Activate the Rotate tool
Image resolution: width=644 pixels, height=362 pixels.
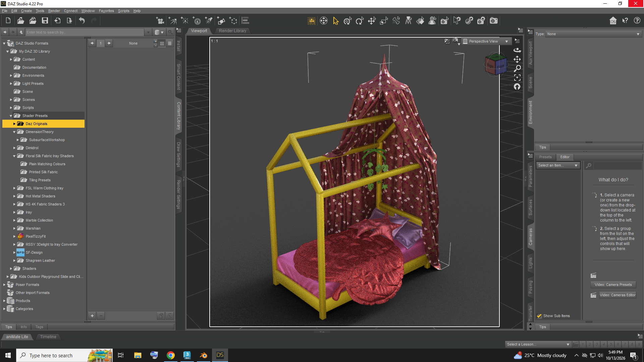pos(360,21)
